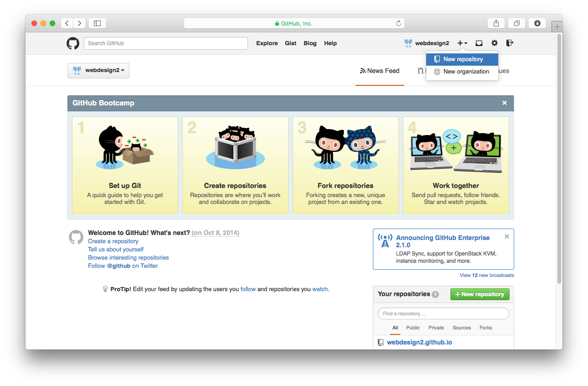Screen dimensions: 588x386
Task: Sign out using the door icon
Action: click(509, 43)
